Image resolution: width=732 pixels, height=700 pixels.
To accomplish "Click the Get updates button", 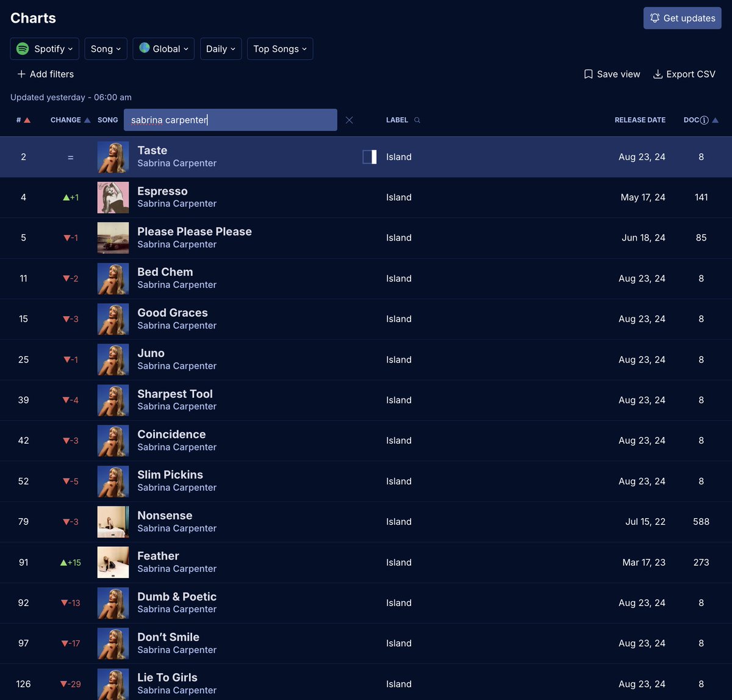I will pyautogui.click(x=683, y=18).
